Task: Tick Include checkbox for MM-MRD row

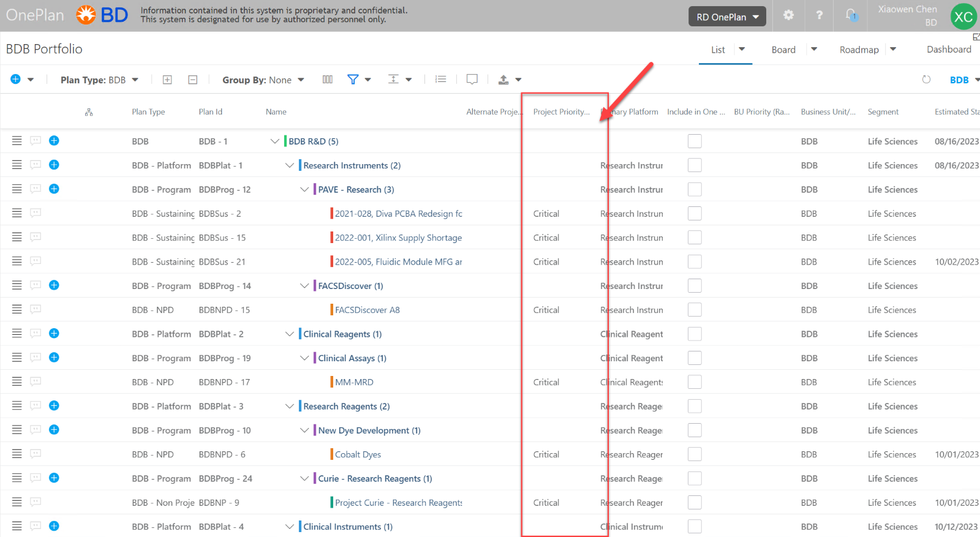Action: pos(695,382)
